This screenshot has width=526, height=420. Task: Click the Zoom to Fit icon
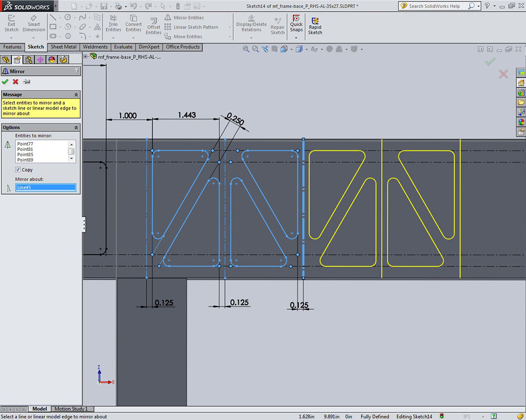click(246, 49)
